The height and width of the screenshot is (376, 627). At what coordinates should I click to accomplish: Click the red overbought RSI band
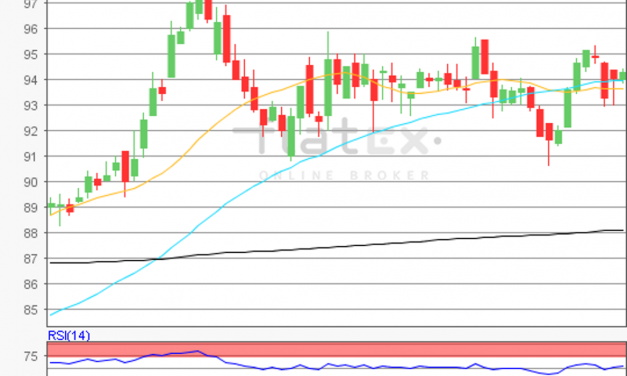pyautogui.click(x=337, y=349)
